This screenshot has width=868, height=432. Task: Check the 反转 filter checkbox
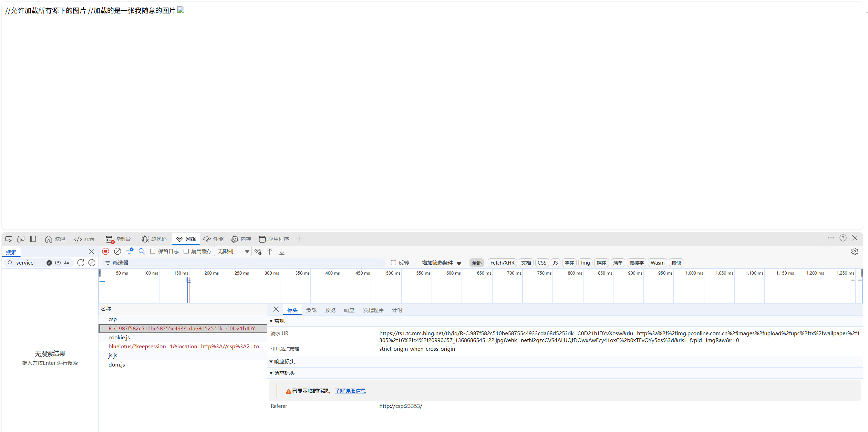393,263
